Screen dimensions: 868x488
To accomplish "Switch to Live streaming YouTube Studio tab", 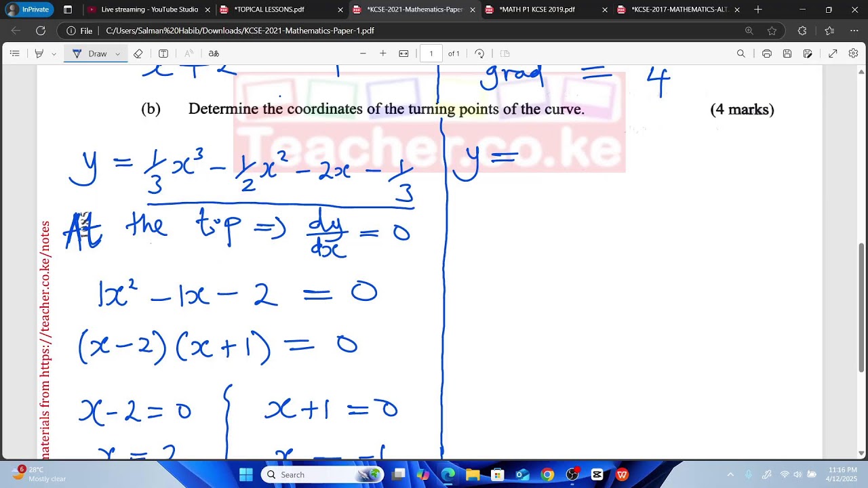I will (x=149, y=9).
